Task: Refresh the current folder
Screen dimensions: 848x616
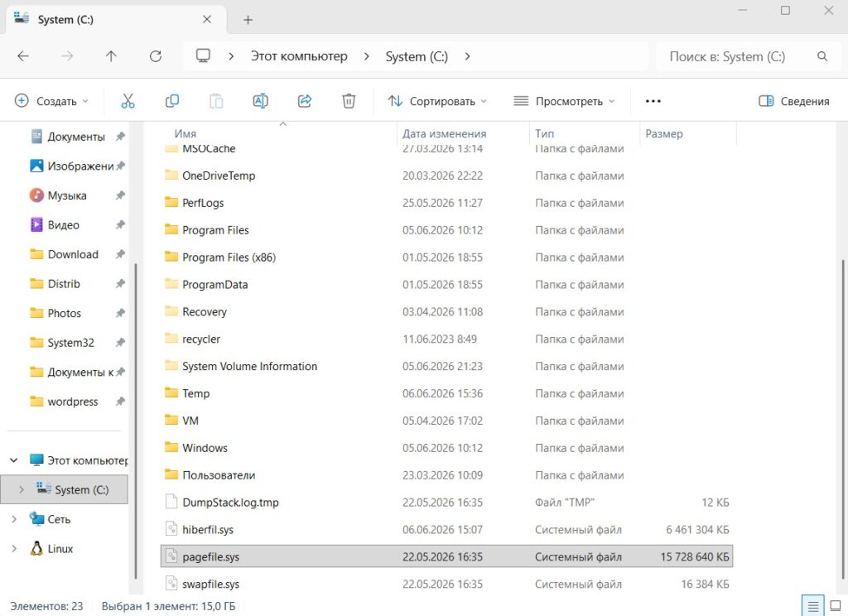Action: 156,56
